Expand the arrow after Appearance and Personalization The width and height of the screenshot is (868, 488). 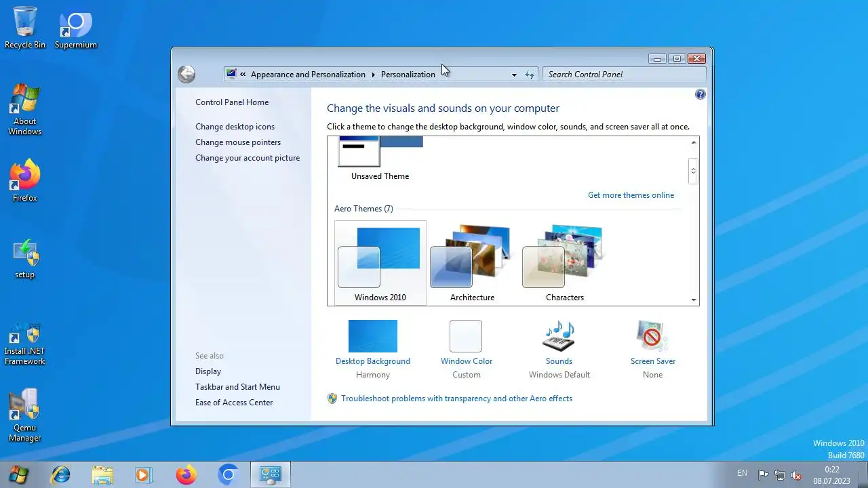[x=373, y=75]
